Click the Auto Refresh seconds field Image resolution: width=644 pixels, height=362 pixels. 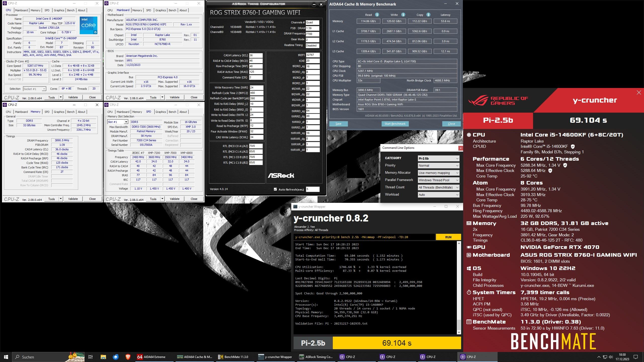point(313,189)
